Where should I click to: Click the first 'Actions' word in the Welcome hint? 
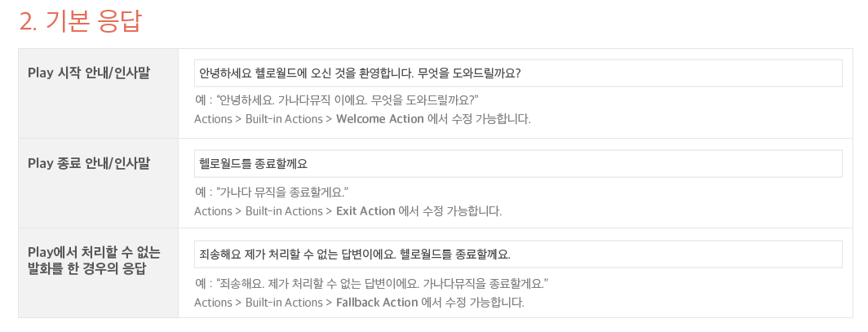[213, 119]
